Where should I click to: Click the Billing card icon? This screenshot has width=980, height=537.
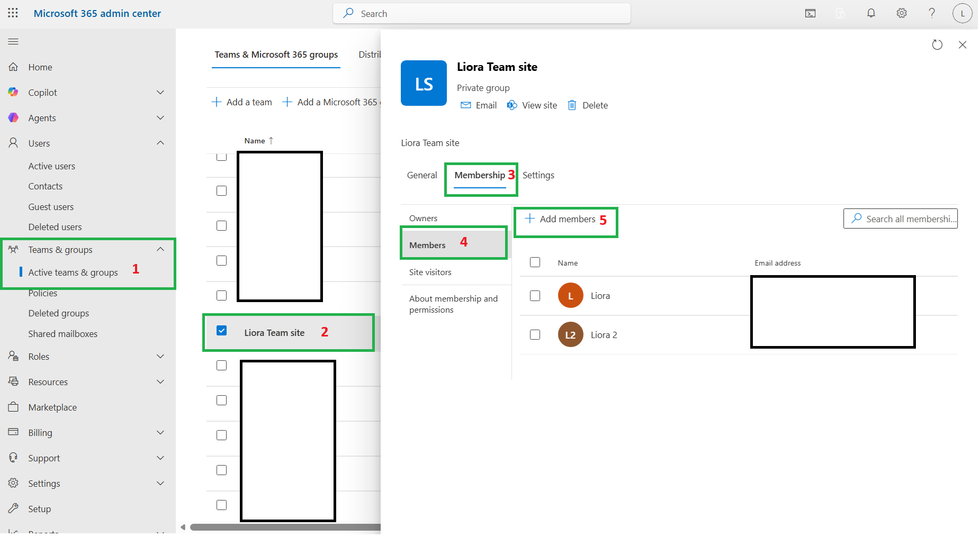[13, 433]
